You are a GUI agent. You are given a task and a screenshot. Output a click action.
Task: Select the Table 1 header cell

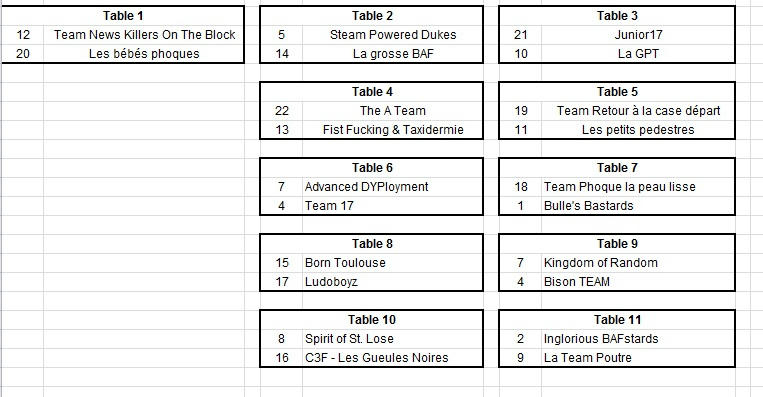click(123, 16)
